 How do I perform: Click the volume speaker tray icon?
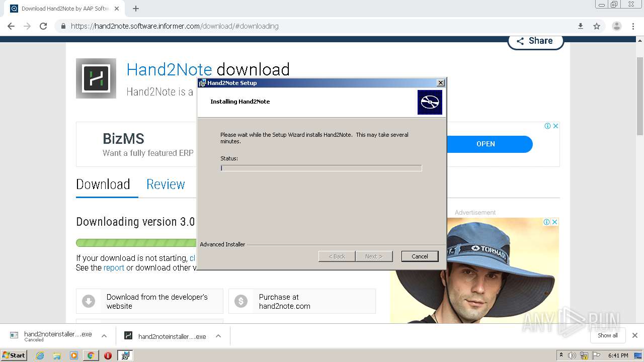[572, 355]
